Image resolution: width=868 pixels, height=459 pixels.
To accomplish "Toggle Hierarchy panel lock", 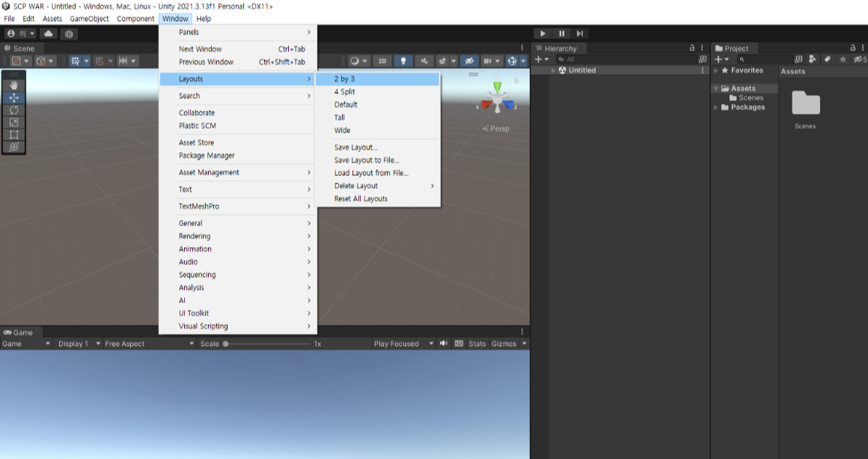I will pyautogui.click(x=692, y=48).
